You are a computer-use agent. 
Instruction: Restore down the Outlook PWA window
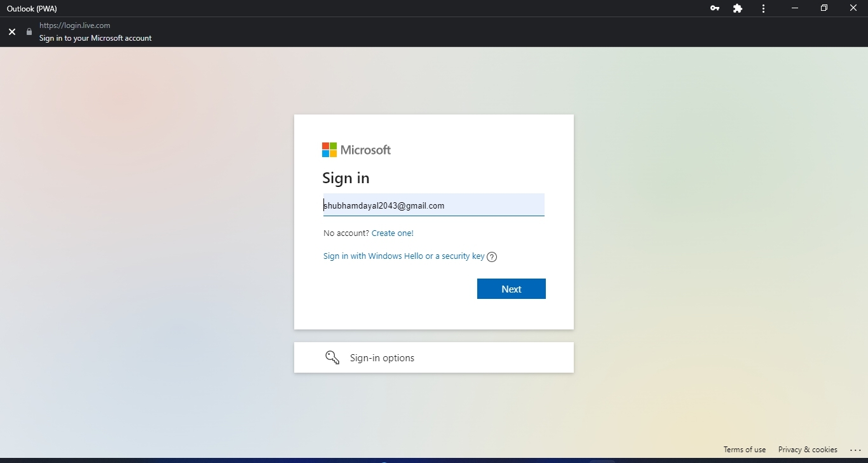(824, 8)
